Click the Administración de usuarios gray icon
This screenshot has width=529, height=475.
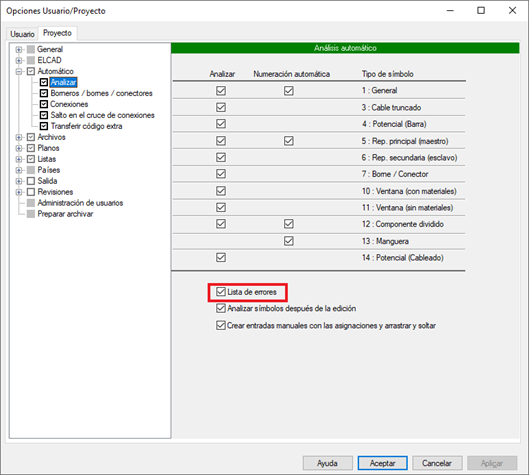[x=31, y=203]
